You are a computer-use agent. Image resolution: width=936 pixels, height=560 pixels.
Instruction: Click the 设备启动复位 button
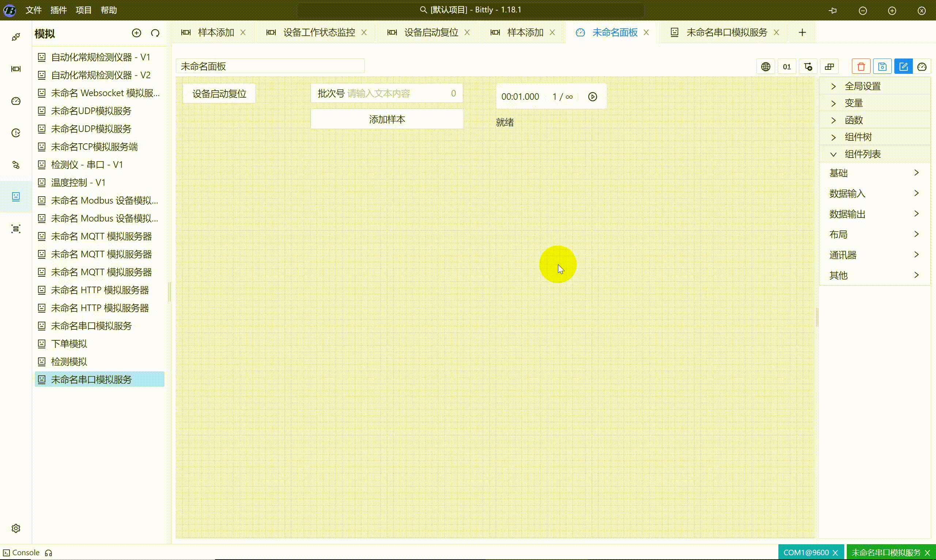pyautogui.click(x=219, y=93)
